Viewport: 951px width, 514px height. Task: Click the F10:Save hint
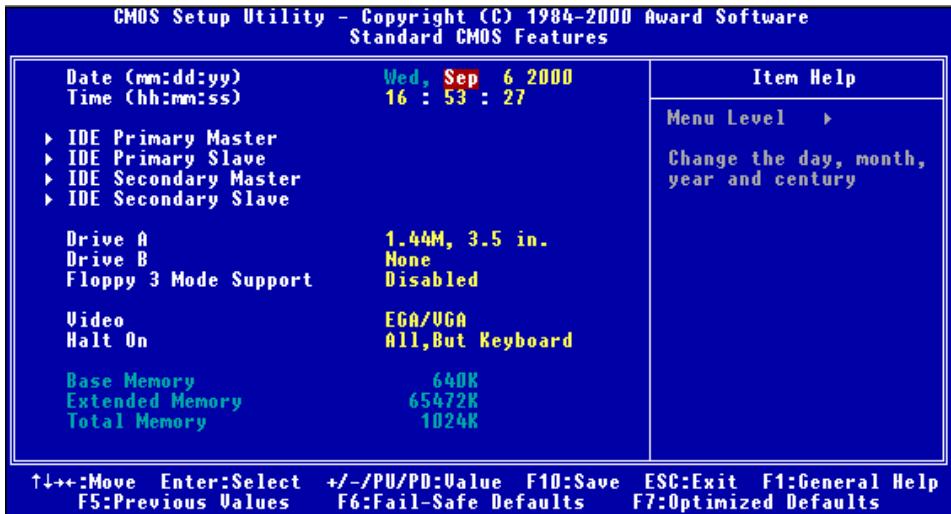573,482
